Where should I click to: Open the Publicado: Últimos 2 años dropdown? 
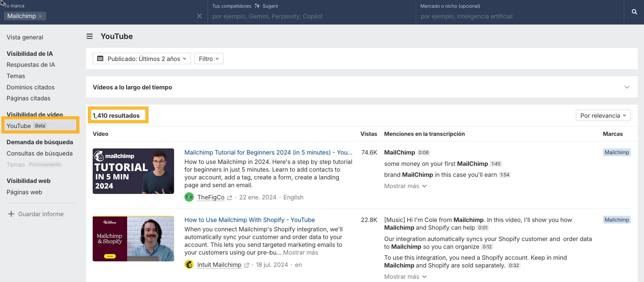coord(141,59)
